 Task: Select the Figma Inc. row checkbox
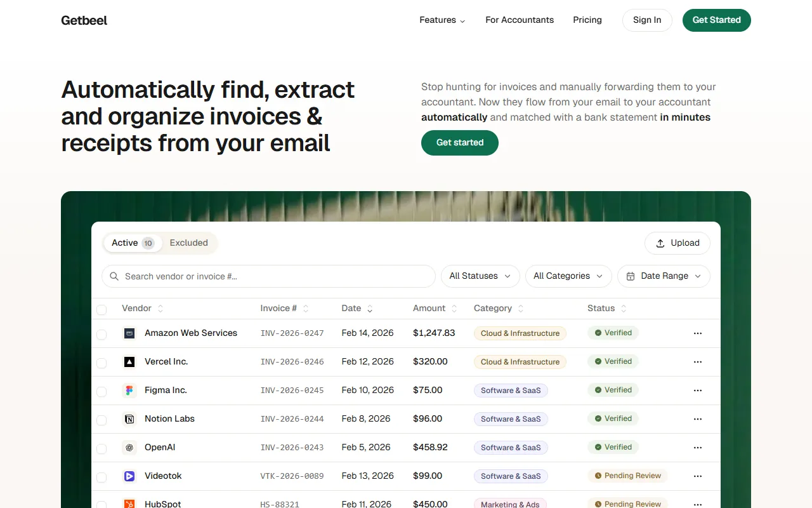[x=101, y=392]
